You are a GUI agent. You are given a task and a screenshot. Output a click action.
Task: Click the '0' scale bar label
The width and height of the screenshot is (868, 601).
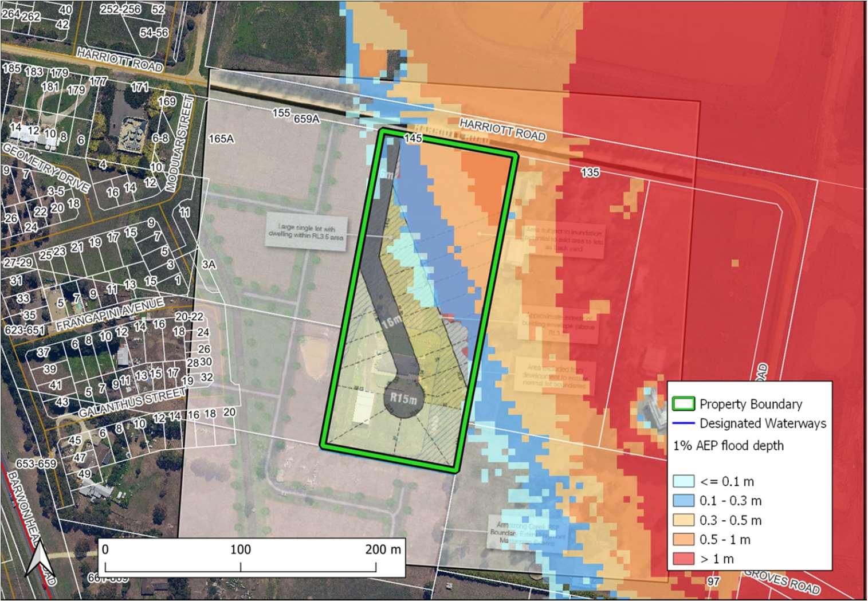(x=105, y=549)
